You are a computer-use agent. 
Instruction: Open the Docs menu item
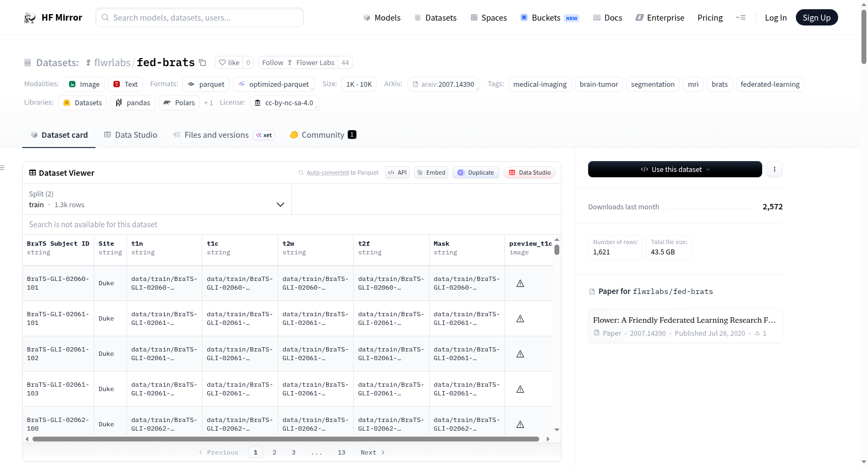tap(608, 18)
